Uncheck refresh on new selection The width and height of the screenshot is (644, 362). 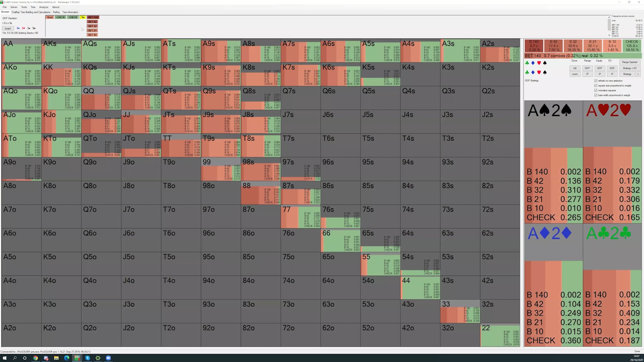(596, 81)
